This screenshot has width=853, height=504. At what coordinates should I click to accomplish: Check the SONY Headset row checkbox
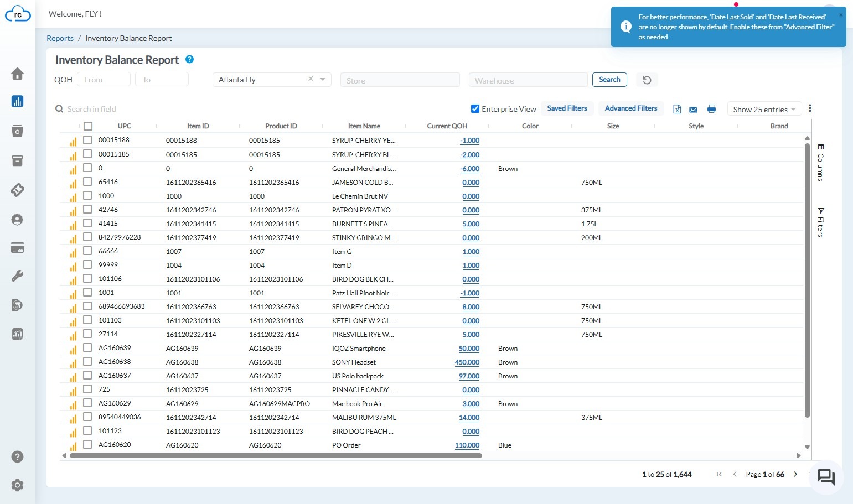[87, 361]
